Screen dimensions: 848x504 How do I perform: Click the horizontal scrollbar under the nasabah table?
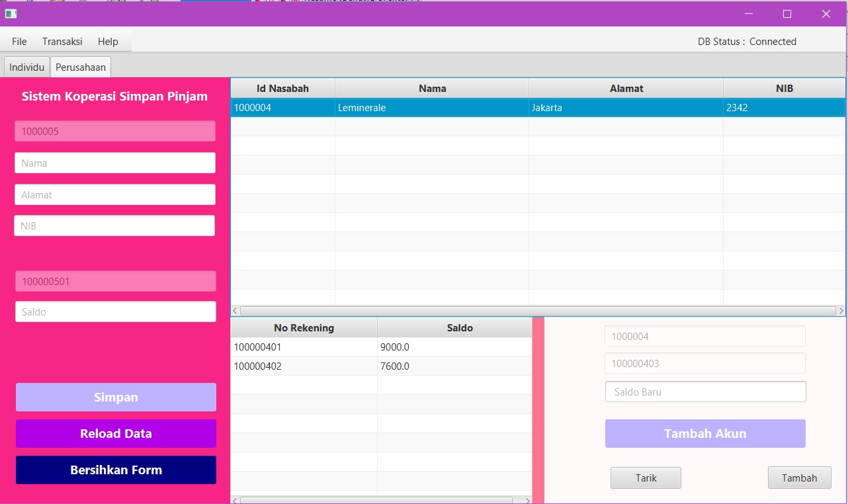point(536,310)
